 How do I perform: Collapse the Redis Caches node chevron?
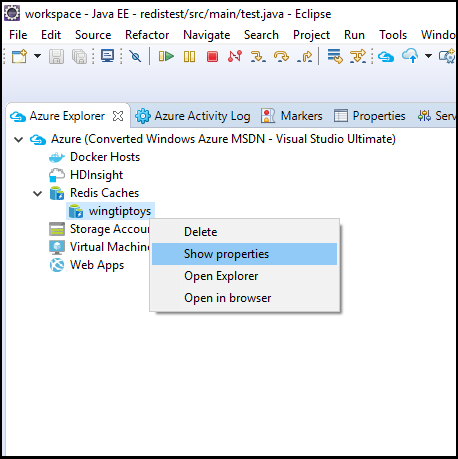tap(38, 193)
